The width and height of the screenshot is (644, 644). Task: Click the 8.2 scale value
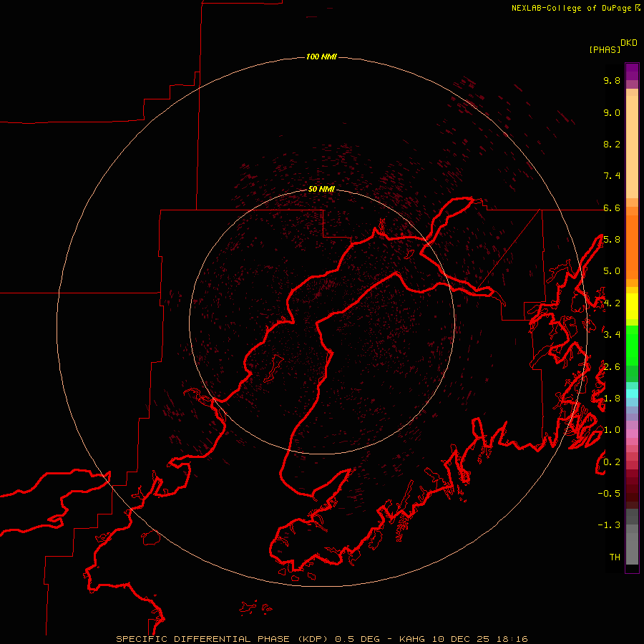tap(612, 144)
